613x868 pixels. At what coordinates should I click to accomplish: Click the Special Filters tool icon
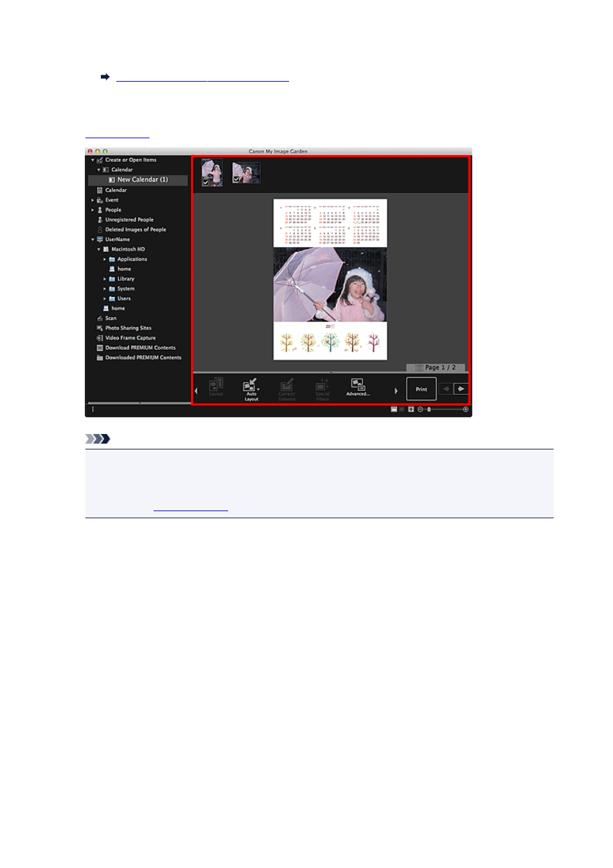[x=323, y=385]
